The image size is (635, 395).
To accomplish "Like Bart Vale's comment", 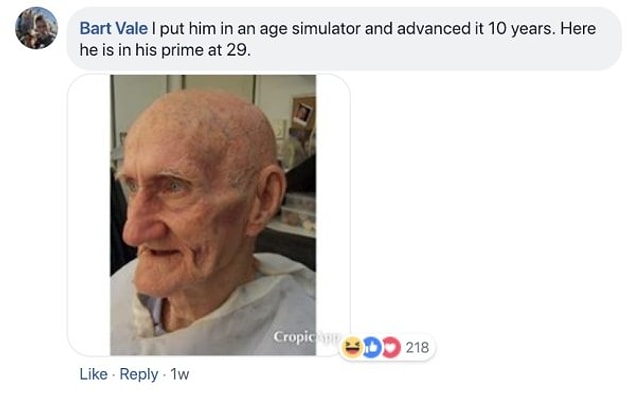I will point(94,374).
